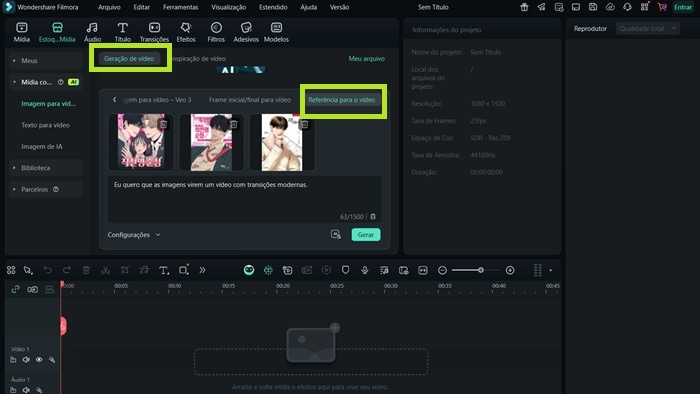Open the Meu arquivo link
Image resolution: width=700 pixels, height=394 pixels.
pyautogui.click(x=367, y=58)
